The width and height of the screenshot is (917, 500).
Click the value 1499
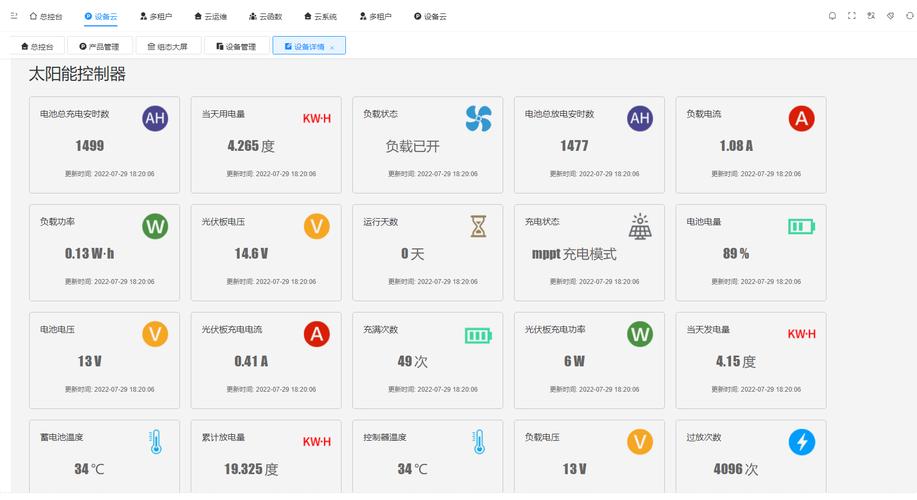(89, 146)
